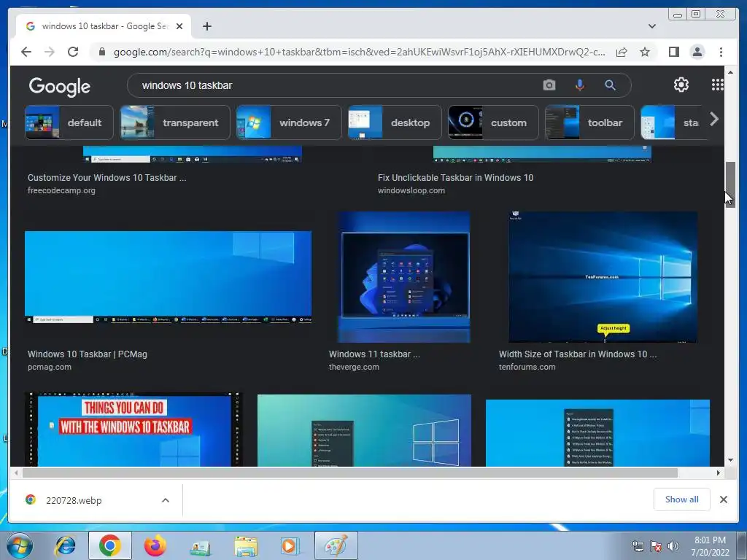The height and width of the screenshot is (560, 747).
Task: Expand options for 220728.webp download
Action: [x=166, y=500]
